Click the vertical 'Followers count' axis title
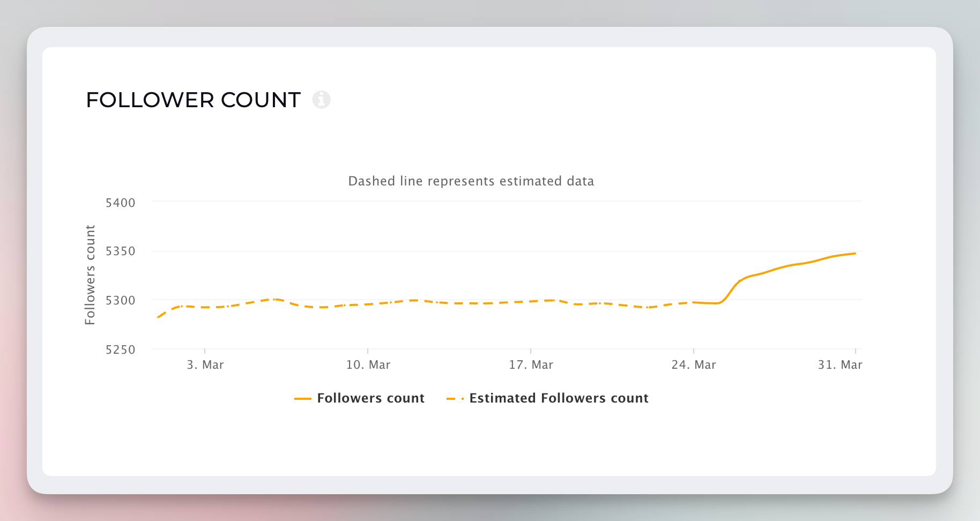Screen dimensions: 980x521 point(90,274)
